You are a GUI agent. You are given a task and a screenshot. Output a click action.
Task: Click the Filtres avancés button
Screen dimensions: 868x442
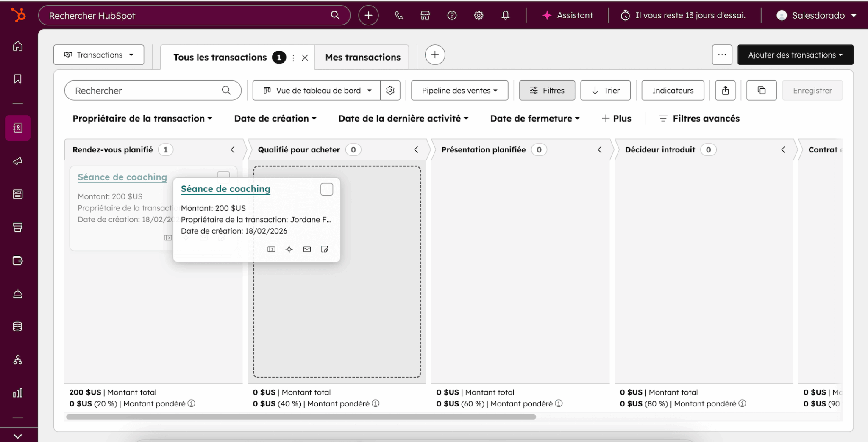pyautogui.click(x=699, y=119)
